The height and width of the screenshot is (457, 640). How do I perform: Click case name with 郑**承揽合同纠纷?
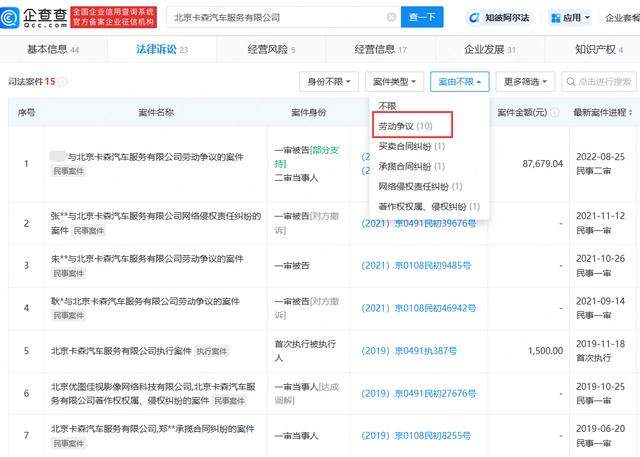153,429
